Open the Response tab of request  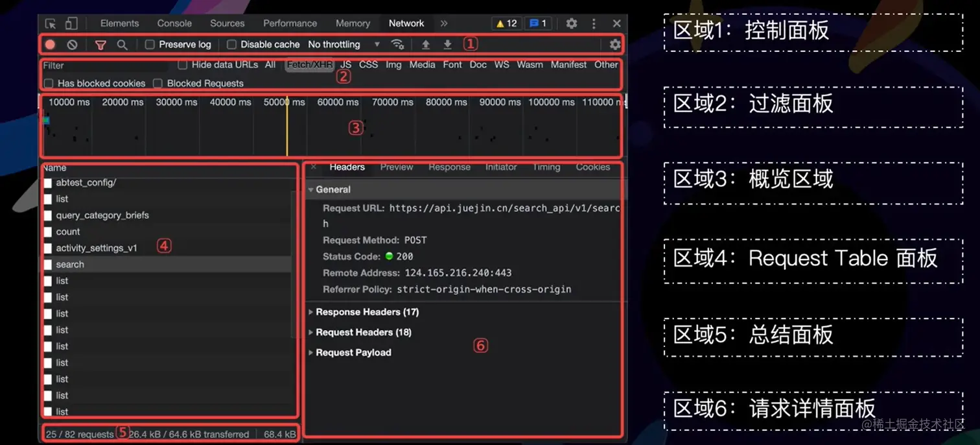coord(449,167)
